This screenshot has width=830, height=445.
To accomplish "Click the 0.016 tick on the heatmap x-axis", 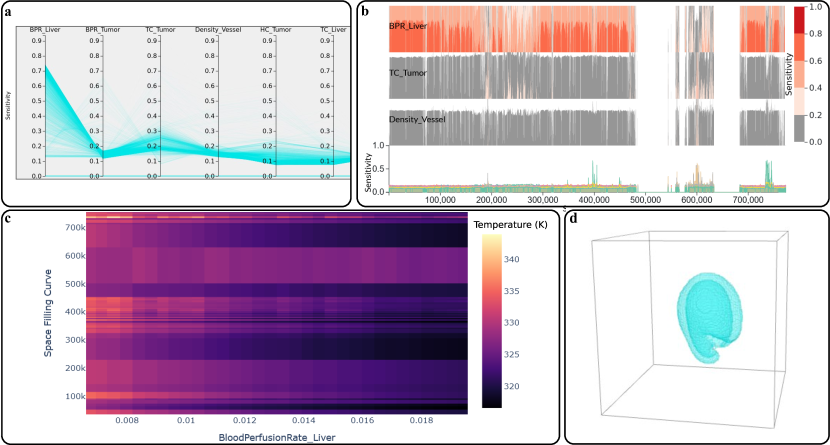I will click(362, 420).
